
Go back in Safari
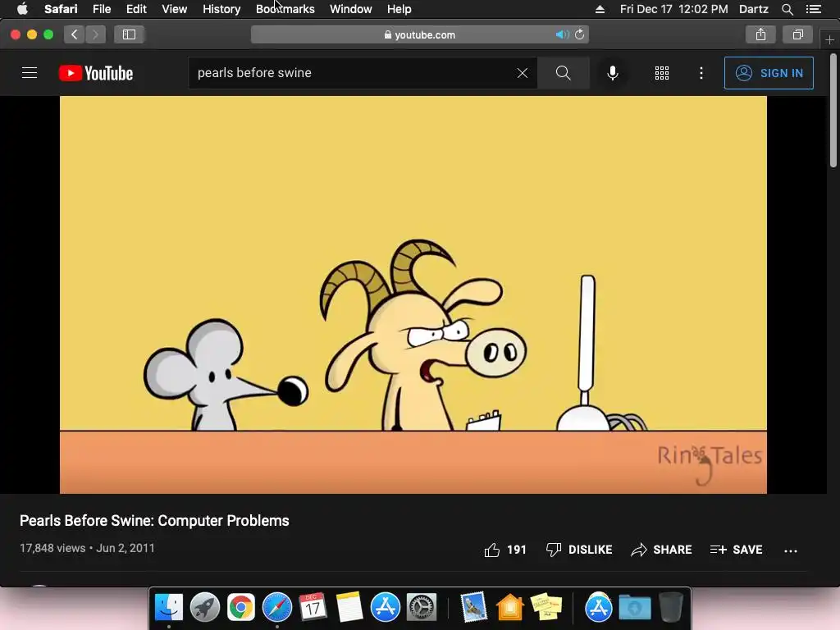[x=75, y=34]
